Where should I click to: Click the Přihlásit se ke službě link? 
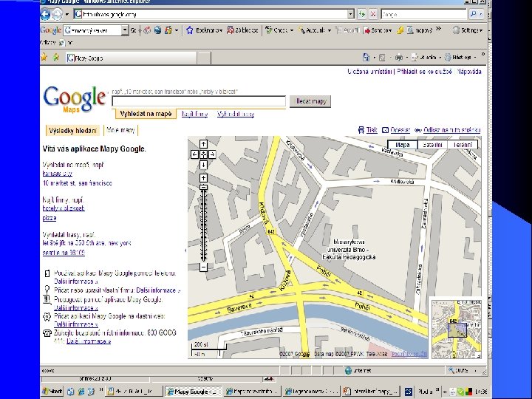(424, 72)
